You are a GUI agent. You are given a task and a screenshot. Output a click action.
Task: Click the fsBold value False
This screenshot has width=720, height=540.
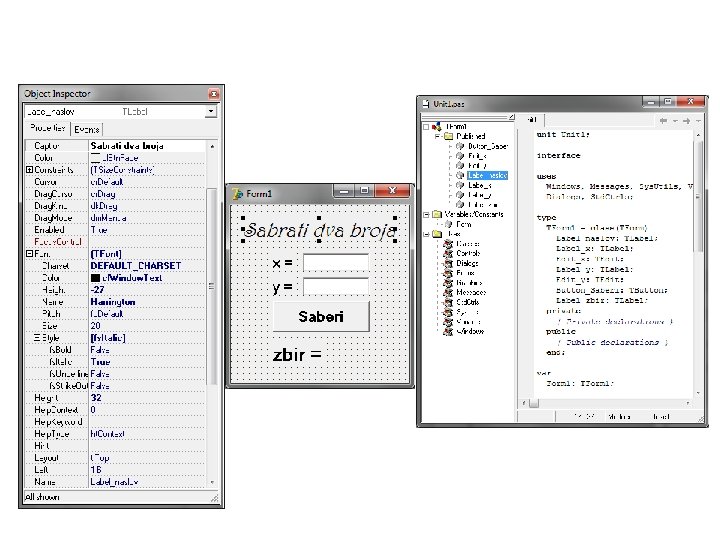pos(100,350)
